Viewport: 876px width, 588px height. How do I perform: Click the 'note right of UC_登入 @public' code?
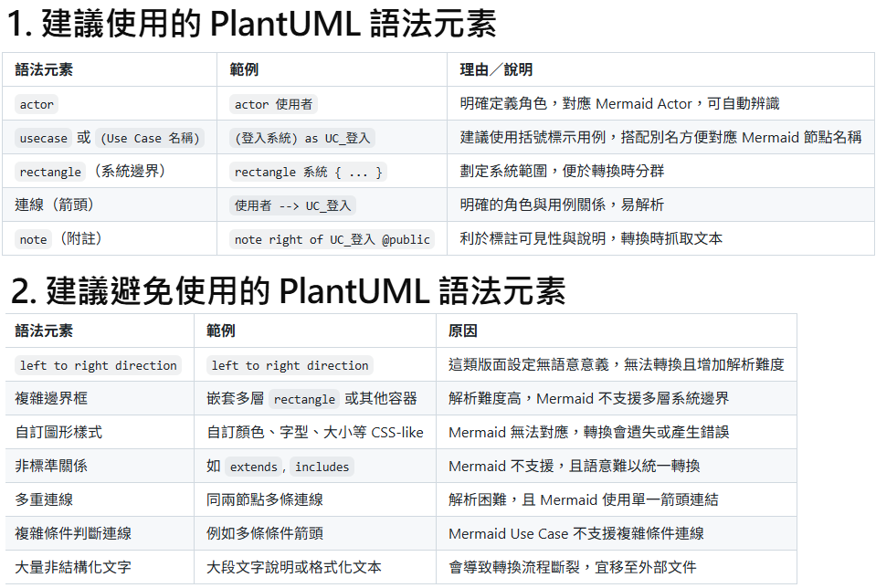click(x=332, y=239)
